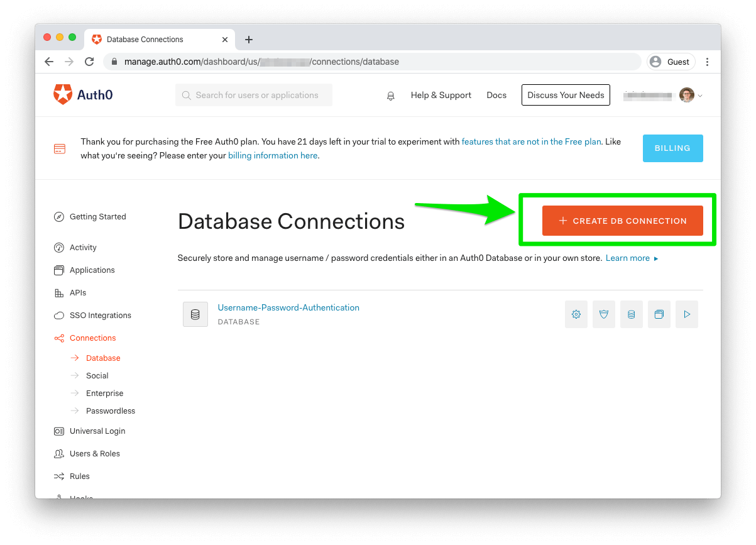
Task: Click the browser forward arrow
Action: pos(69,62)
